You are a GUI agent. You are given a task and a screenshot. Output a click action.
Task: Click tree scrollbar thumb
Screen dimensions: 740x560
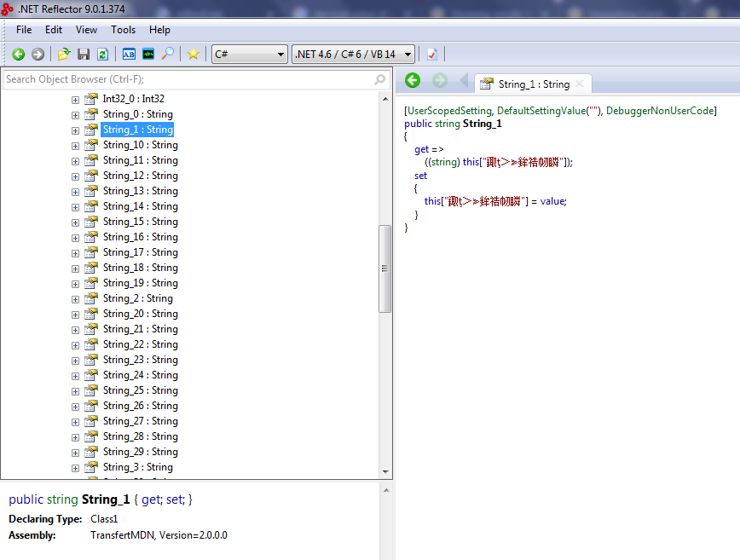click(x=385, y=268)
